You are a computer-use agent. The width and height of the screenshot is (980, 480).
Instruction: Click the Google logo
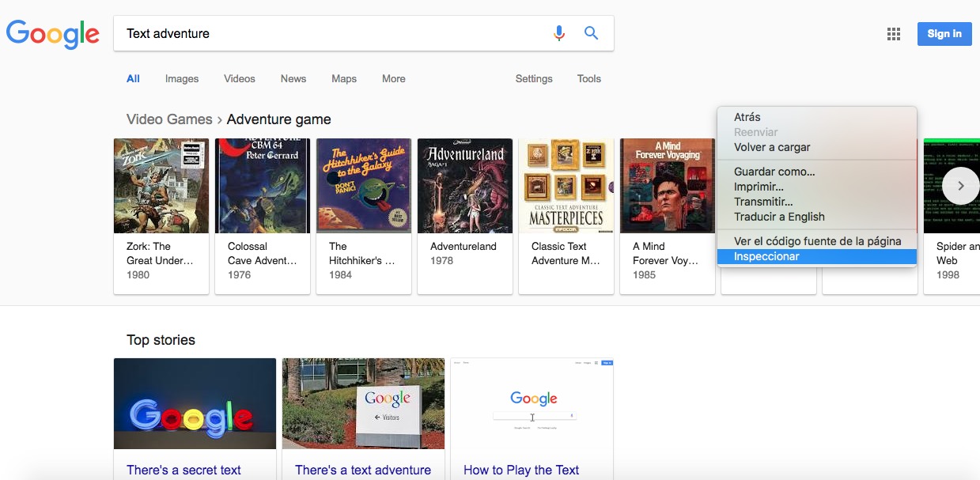point(53,34)
